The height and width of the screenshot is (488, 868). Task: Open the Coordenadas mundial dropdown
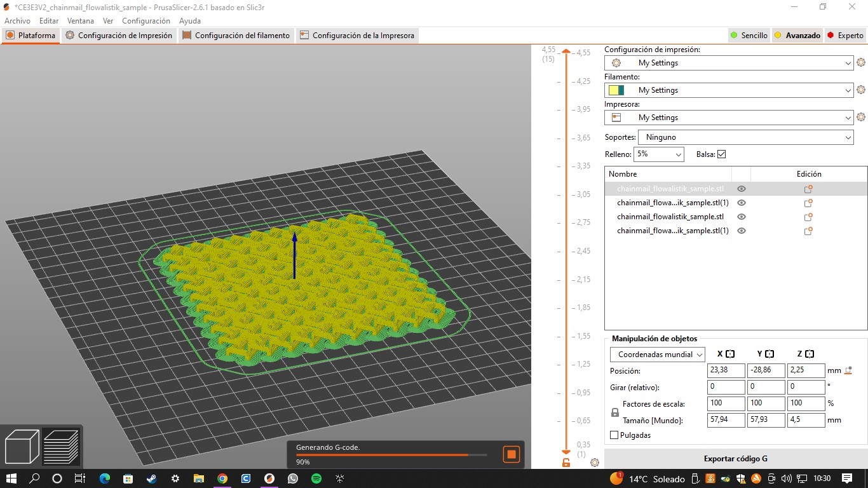658,355
